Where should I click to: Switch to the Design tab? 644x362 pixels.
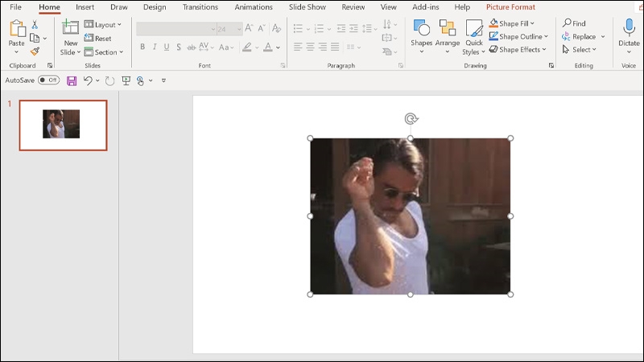[x=155, y=7]
